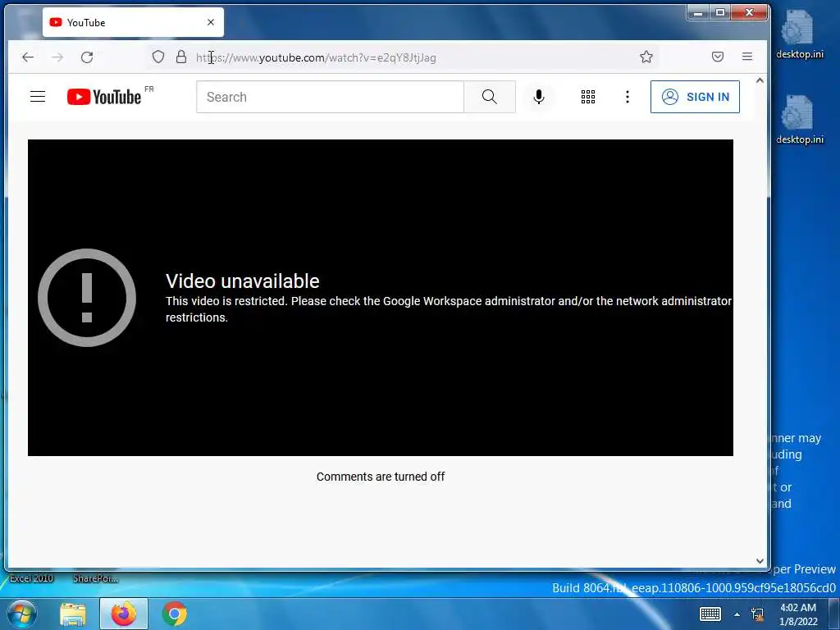Select top desktop.ini desktop file
This screenshot has height=630, width=840.
pyautogui.click(x=799, y=34)
